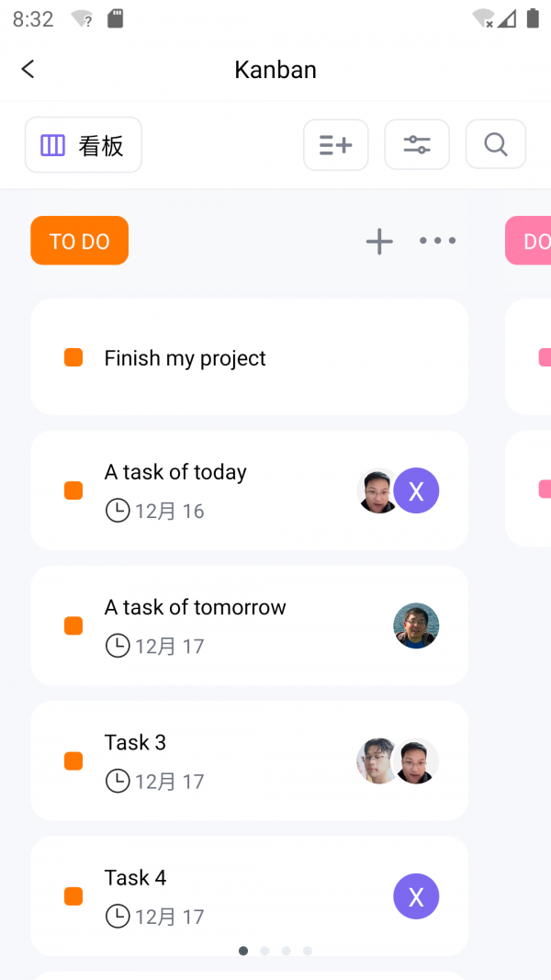Toggle status square of Finish my project
Screen dimensions: 551x980
tap(73, 358)
